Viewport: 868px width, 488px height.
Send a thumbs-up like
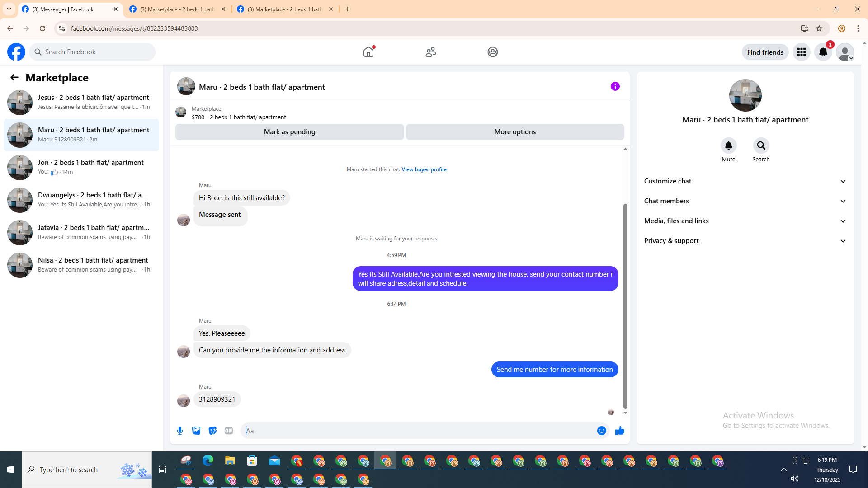619,431
